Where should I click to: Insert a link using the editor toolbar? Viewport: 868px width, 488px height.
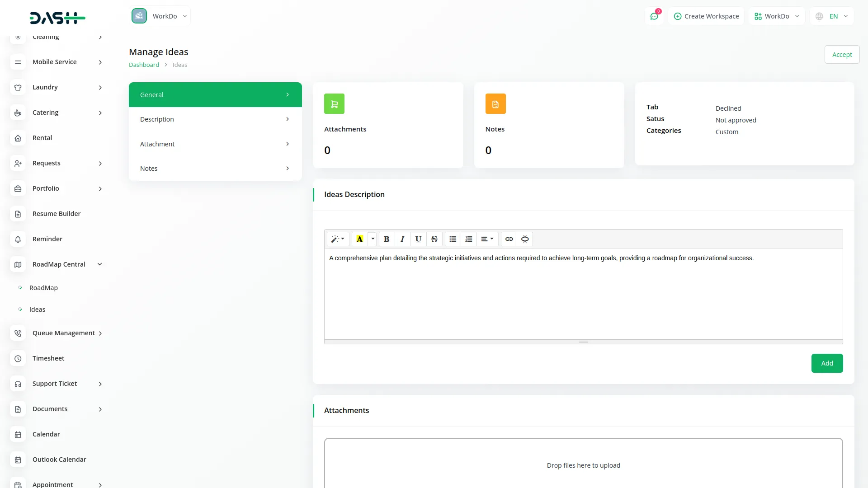[x=509, y=239]
